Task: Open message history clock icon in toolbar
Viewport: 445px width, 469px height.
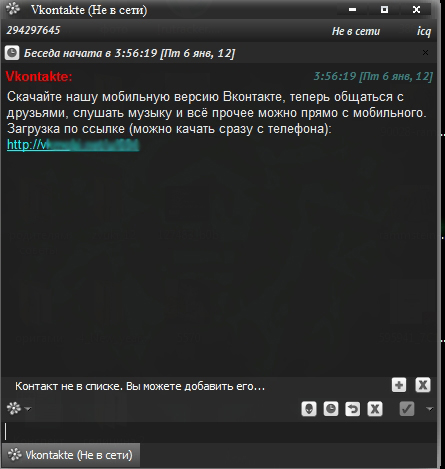Action: 331,409
